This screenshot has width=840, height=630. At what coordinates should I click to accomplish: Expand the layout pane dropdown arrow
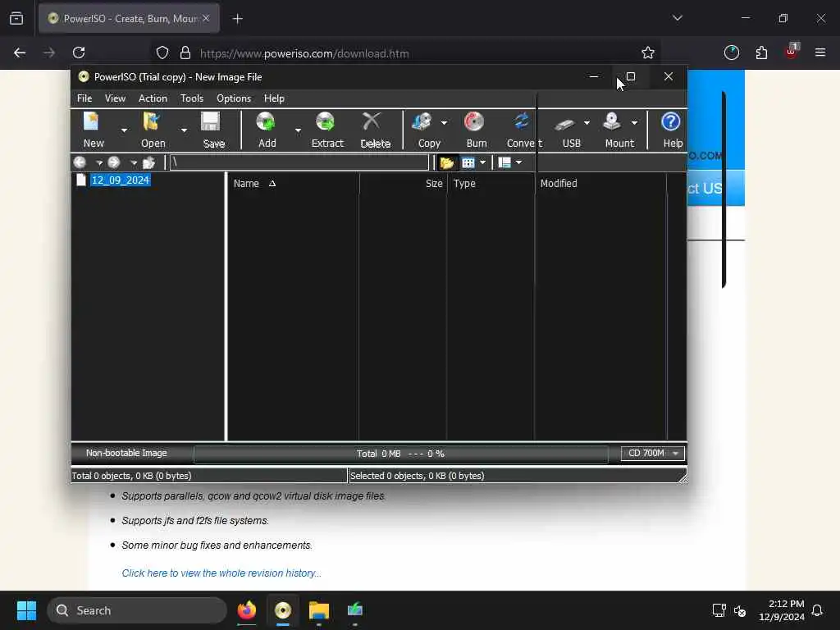coord(518,162)
